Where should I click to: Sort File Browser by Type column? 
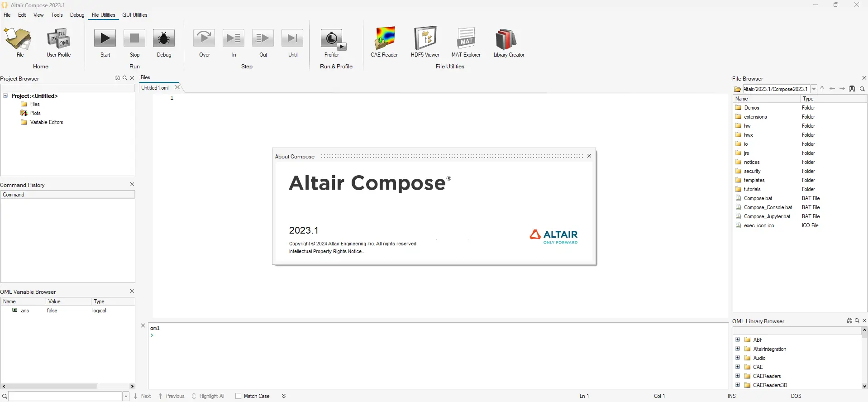click(833, 99)
